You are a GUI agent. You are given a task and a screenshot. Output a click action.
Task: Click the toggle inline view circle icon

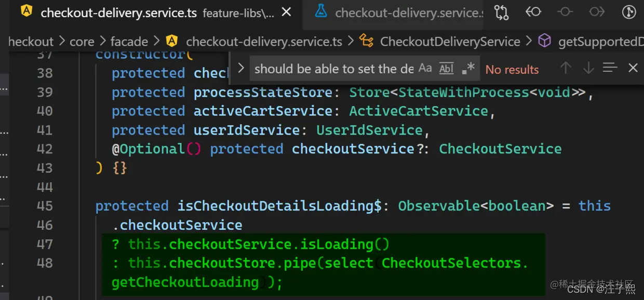[566, 11]
